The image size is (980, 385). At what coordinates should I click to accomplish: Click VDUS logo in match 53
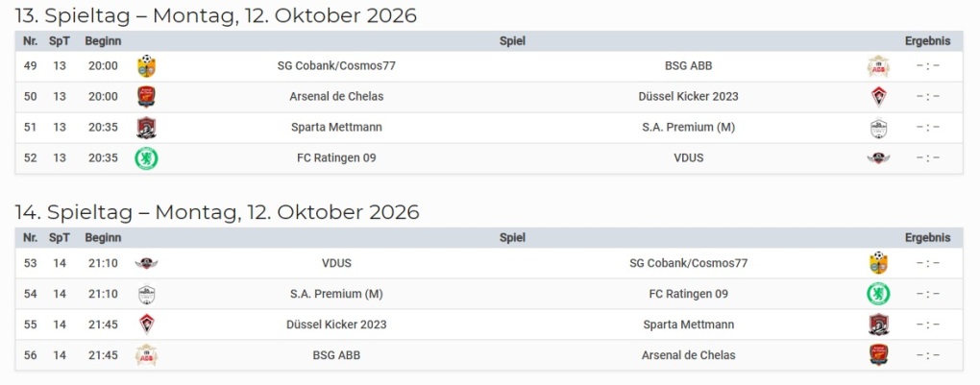[x=146, y=263]
